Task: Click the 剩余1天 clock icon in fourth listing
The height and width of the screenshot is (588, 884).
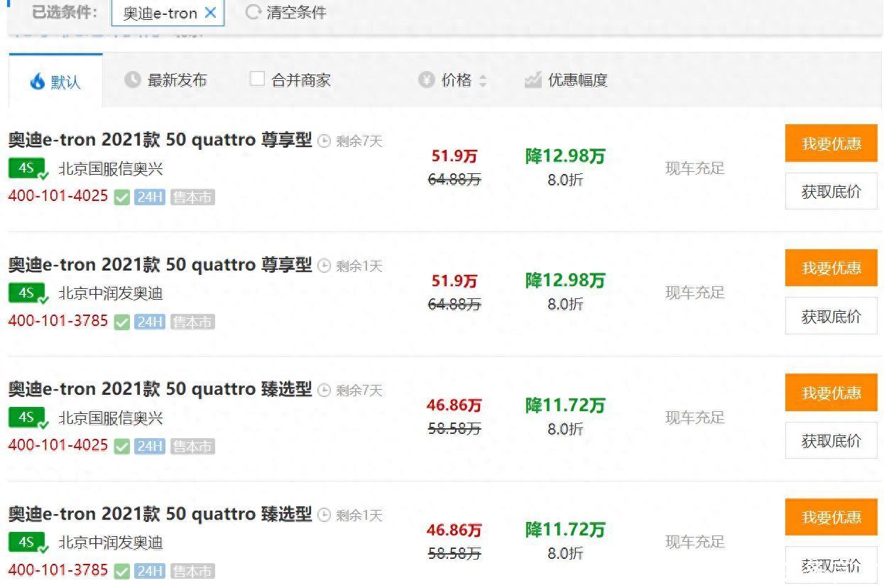Action: 324,515
